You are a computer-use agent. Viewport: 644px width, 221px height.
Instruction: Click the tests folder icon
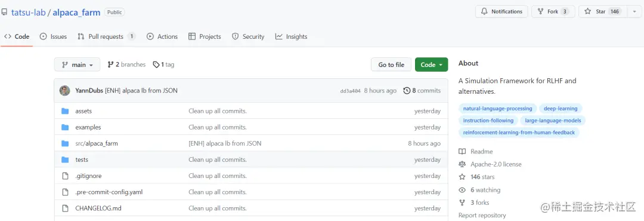(65, 159)
